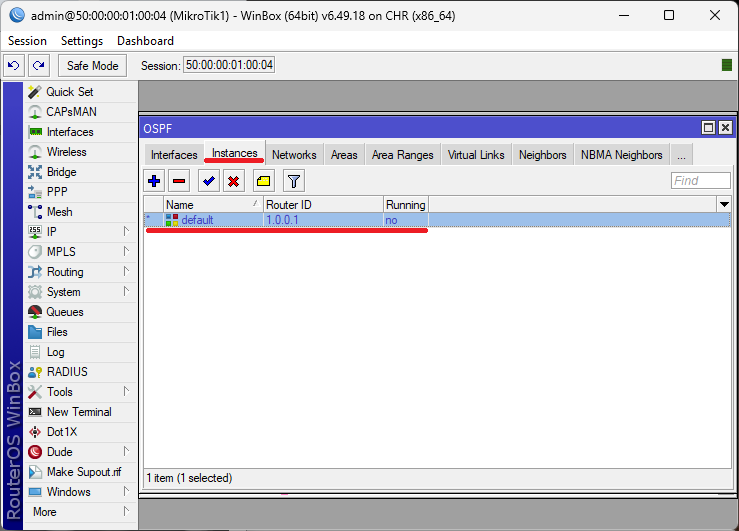This screenshot has height=531, width=739.
Task: Click the red X Disable button
Action: click(x=233, y=181)
